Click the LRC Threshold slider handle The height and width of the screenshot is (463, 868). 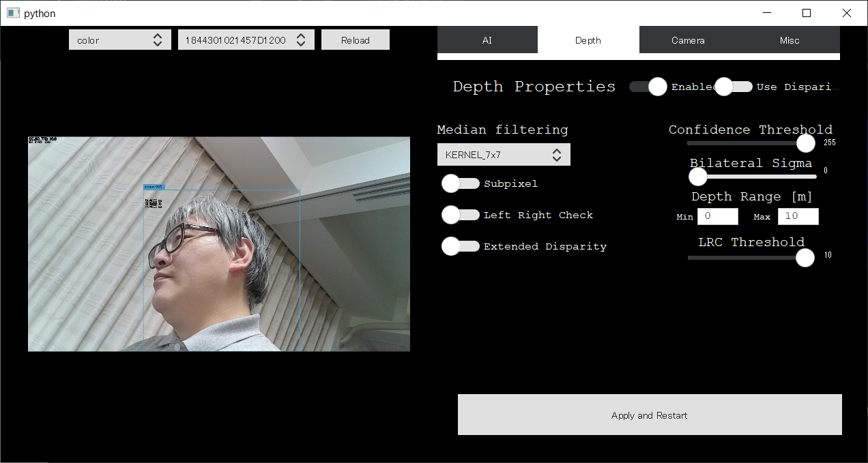[x=805, y=258]
